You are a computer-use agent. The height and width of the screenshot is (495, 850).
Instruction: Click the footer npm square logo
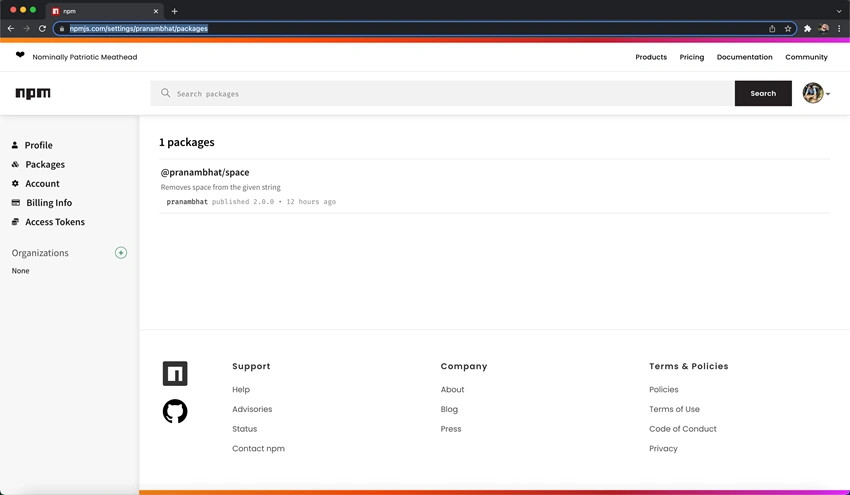click(175, 374)
